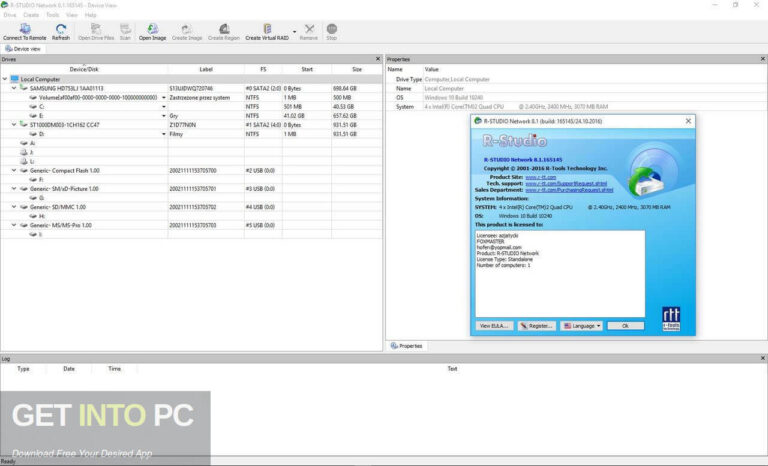The image size is (768, 466).
Task: Click inside the license information text box
Action: tap(560, 273)
